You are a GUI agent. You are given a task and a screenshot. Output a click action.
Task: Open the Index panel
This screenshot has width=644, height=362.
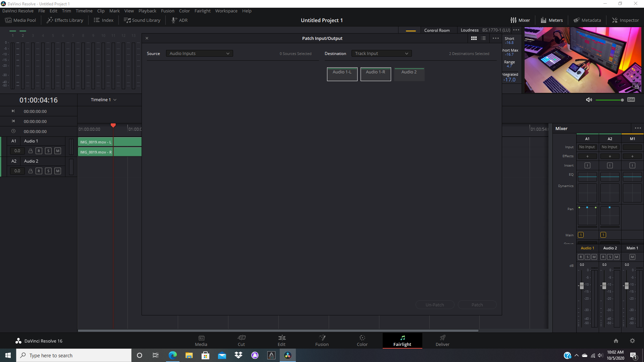point(103,20)
